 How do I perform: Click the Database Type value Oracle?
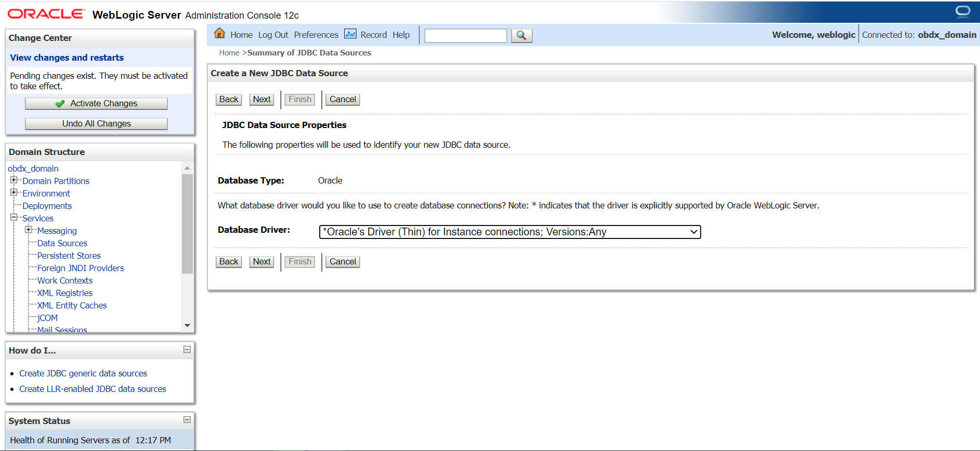[330, 180]
